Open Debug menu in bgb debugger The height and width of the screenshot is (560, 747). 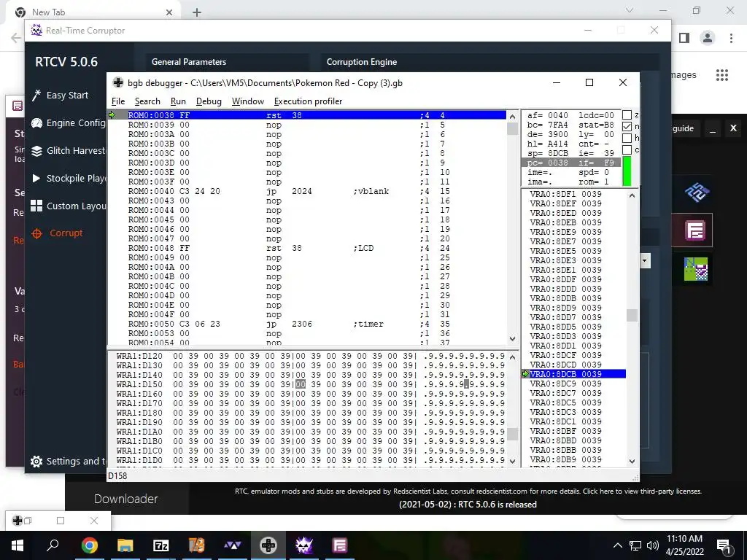[209, 101]
